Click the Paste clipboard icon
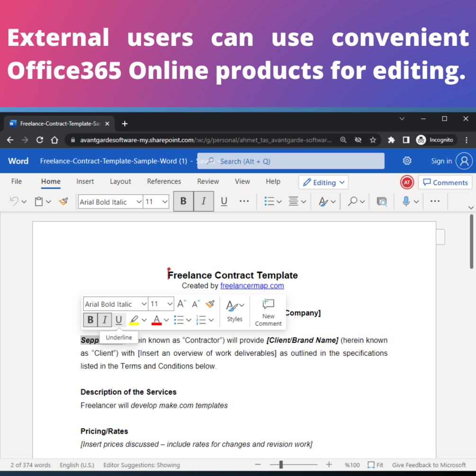The image size is (476, 476). pos(38,201)
